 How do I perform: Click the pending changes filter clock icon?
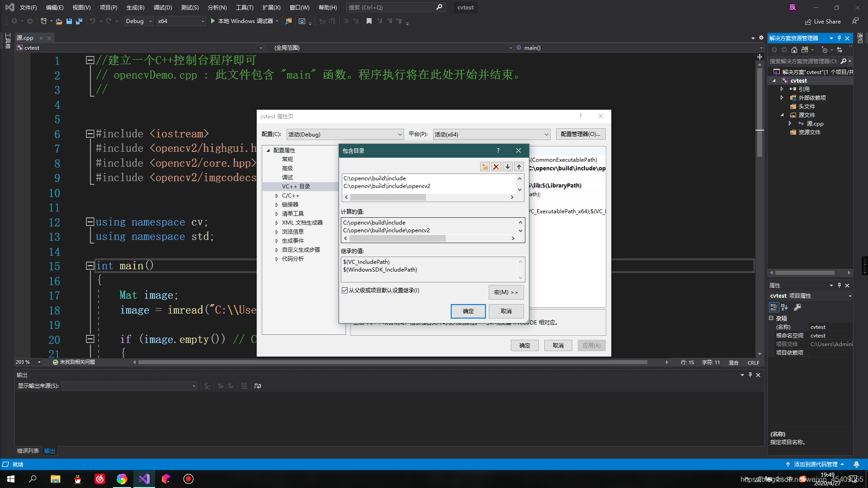(x=825, y=50)
